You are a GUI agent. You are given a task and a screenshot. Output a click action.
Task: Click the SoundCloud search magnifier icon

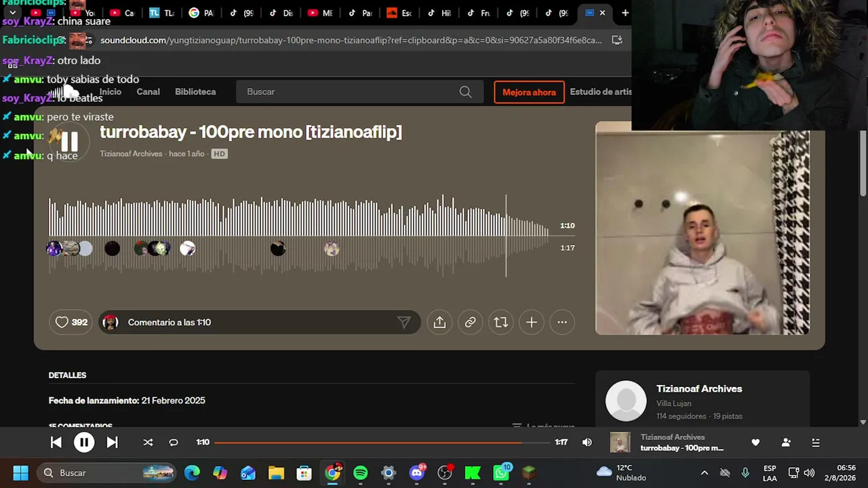tap(465, 91)
